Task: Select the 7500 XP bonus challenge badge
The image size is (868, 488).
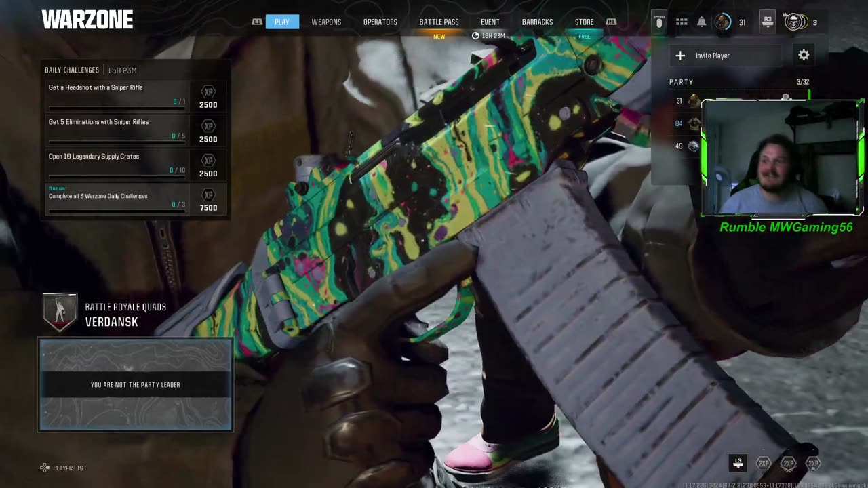Action: 208,195
